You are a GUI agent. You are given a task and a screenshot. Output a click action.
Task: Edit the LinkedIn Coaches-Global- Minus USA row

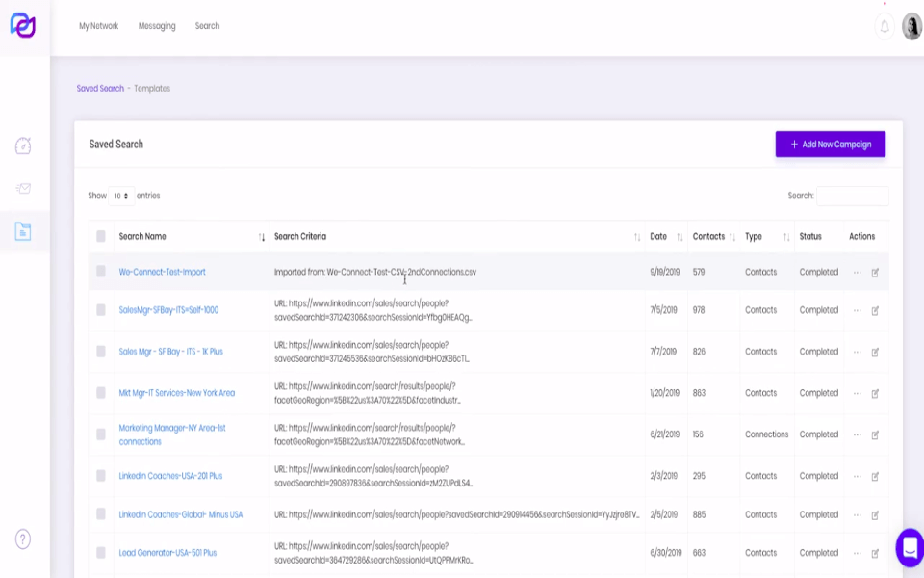pyautogui.click(x=875, y=514)
